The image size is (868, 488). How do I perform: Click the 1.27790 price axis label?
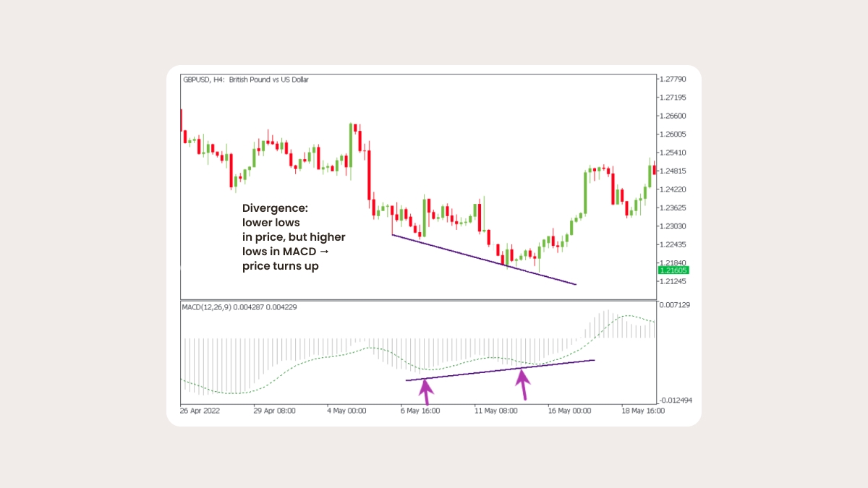(673, 79)
